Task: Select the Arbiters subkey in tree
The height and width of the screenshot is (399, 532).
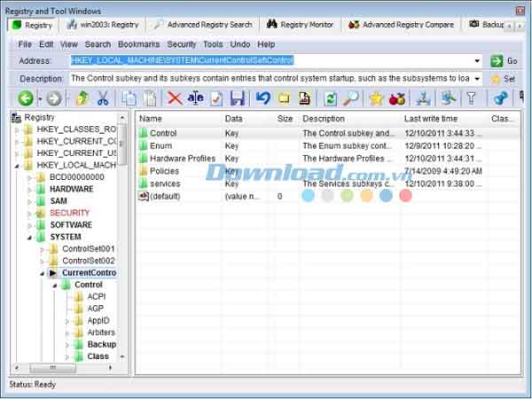Action: [101, 332]
